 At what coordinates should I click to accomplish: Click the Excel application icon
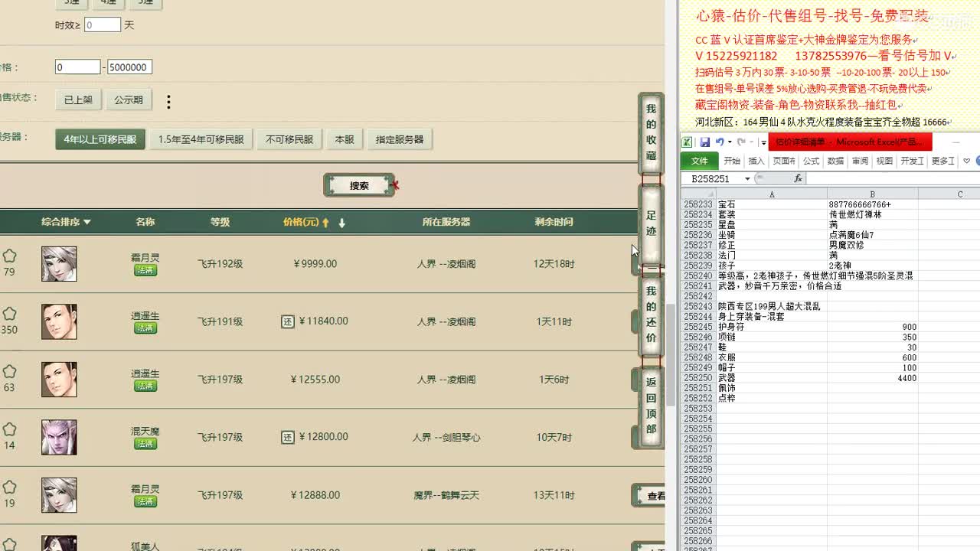point(688,142)
